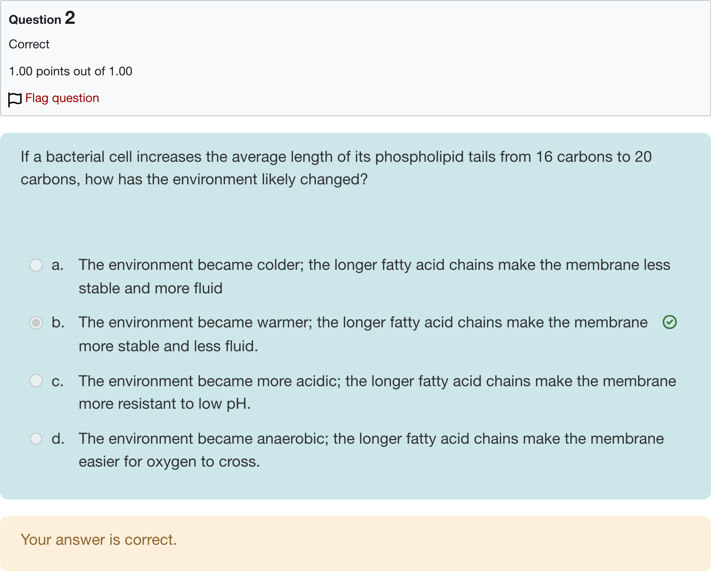Click the question prompt about phospholipid tails
The width and height of the screenshot is (711, 588).
point(336,168)
